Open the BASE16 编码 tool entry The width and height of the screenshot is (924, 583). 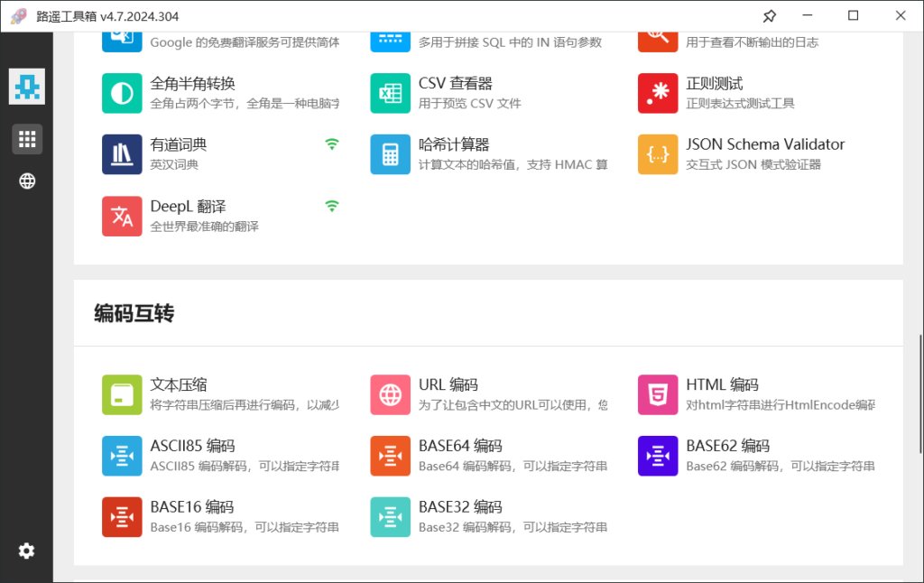tap(191, 507)
